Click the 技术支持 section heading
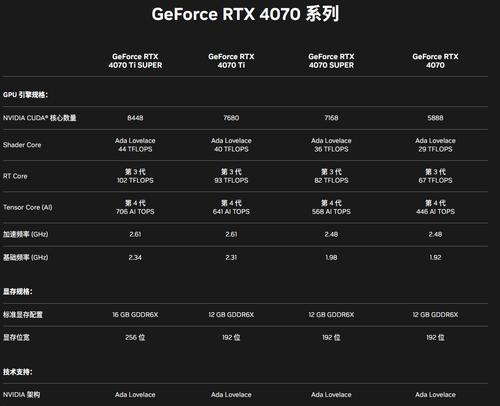500x406 pixels. (18, 372)
